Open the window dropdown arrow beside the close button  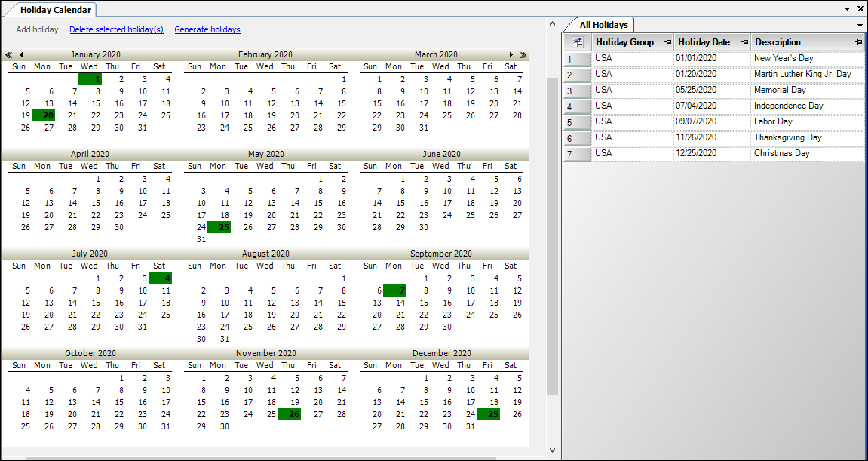pos(848,9)
